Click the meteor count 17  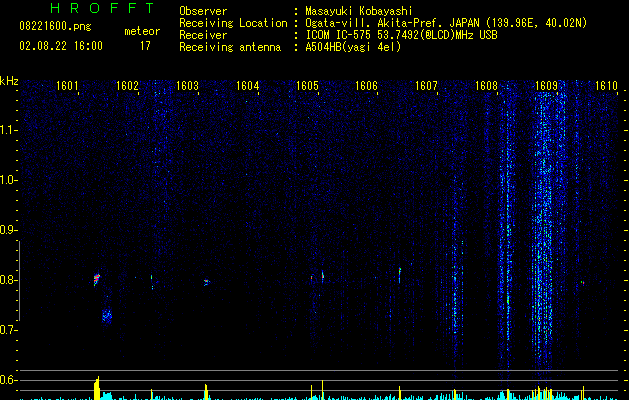click(x=145, y=46)
